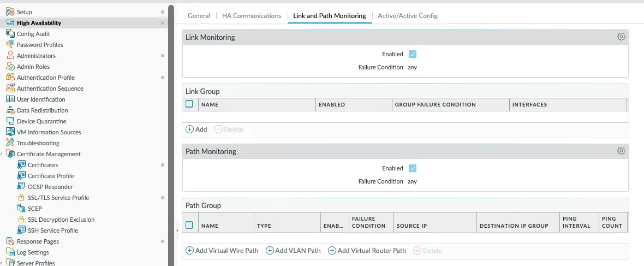Click the Certificates icon
The image size is (644, 266).
coord(21,165)
